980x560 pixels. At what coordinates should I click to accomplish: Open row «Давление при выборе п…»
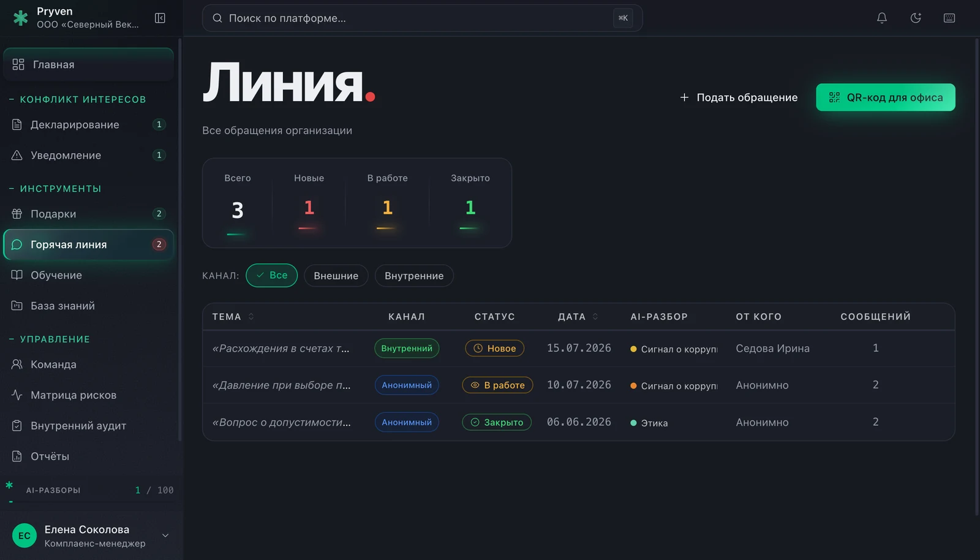[579, 385]
